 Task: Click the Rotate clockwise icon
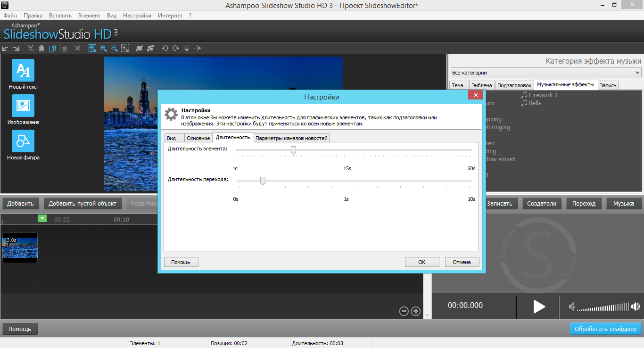176,48
